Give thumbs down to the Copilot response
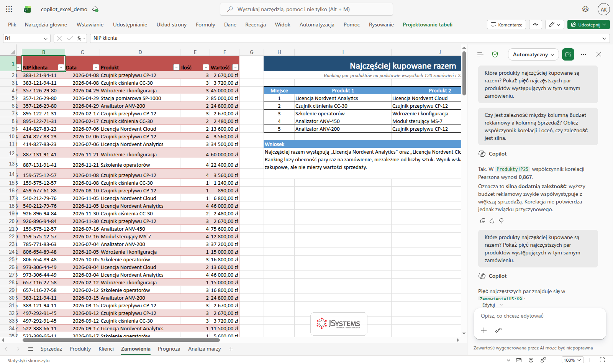This screenshot has height=364, width=613. tap(501, 221)
